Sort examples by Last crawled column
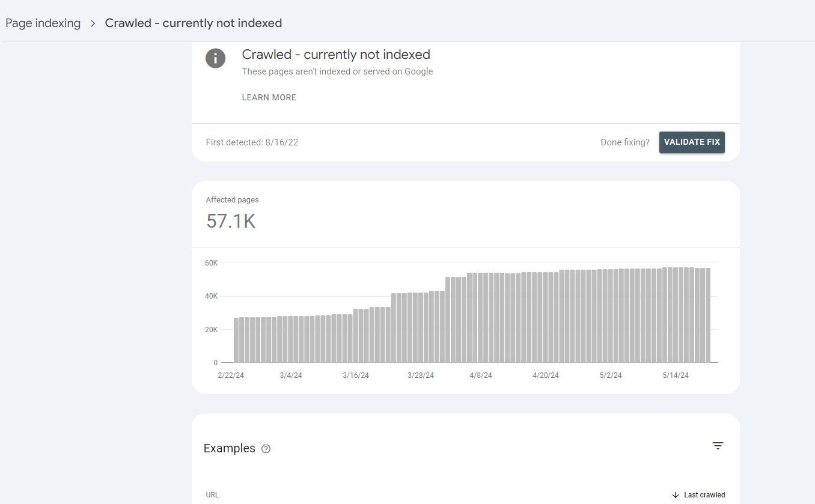 point(704,495)
